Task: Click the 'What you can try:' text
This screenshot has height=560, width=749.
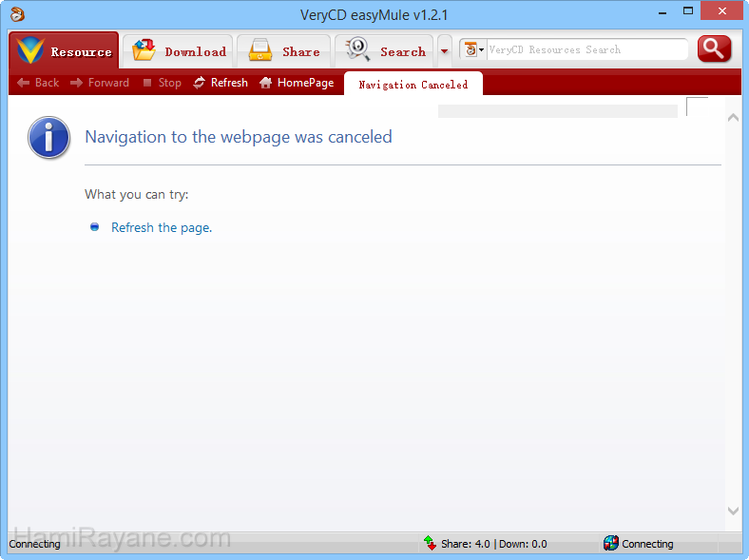Action: point(137,195)
